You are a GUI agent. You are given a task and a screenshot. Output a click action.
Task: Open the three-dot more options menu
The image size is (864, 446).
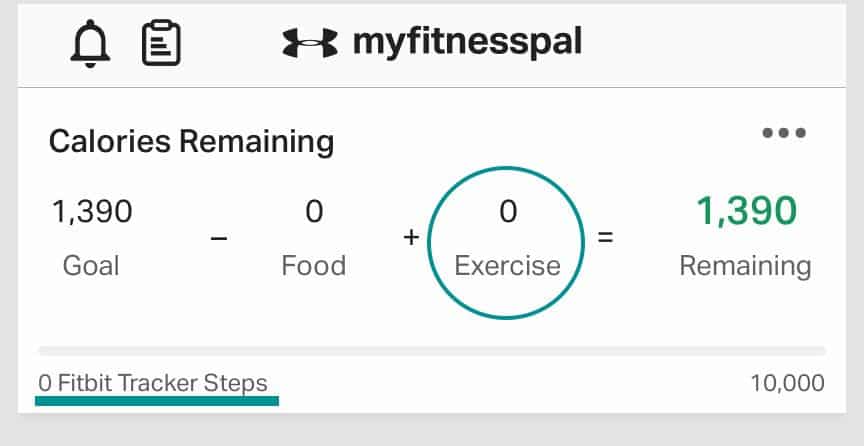784,133
